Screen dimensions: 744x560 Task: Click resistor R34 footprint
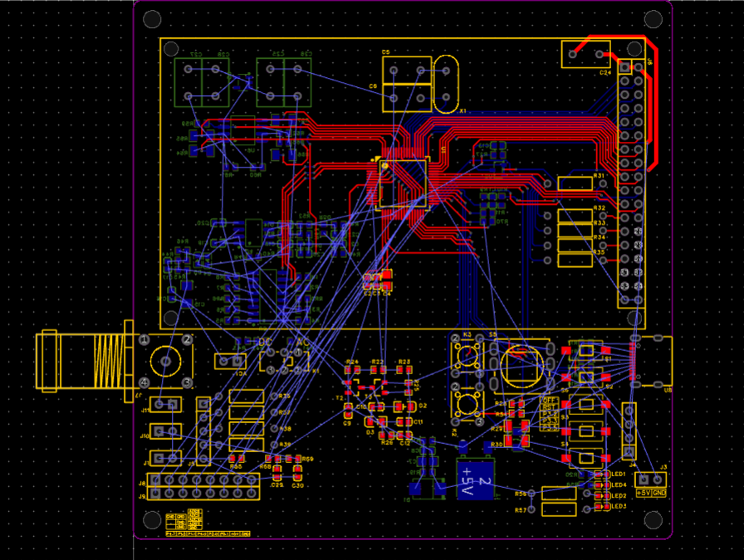[x=575, y=245]
